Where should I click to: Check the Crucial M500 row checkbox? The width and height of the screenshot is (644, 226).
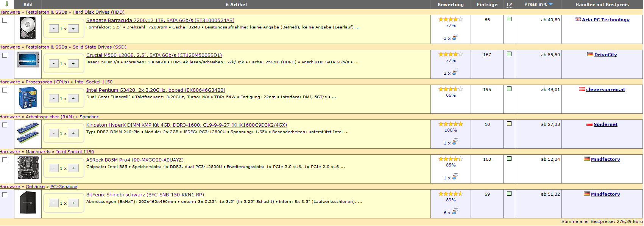click(x=5, y=55)
